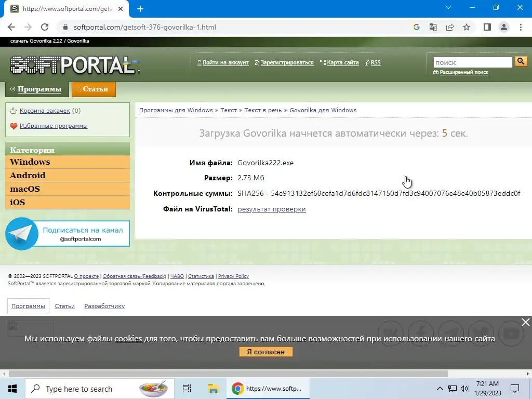Open Избранные программы link
The width and height of the screenshot is (532, 399).
click(54, 126)
